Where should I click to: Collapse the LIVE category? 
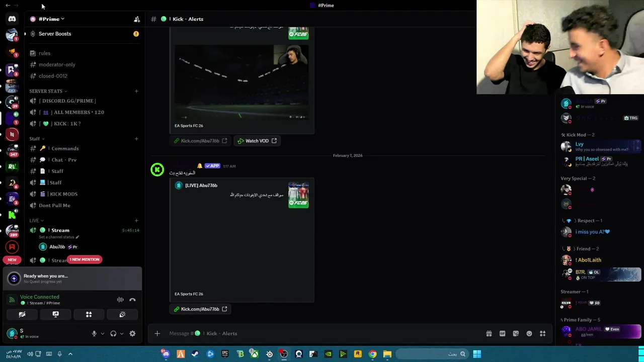point(36,220)
